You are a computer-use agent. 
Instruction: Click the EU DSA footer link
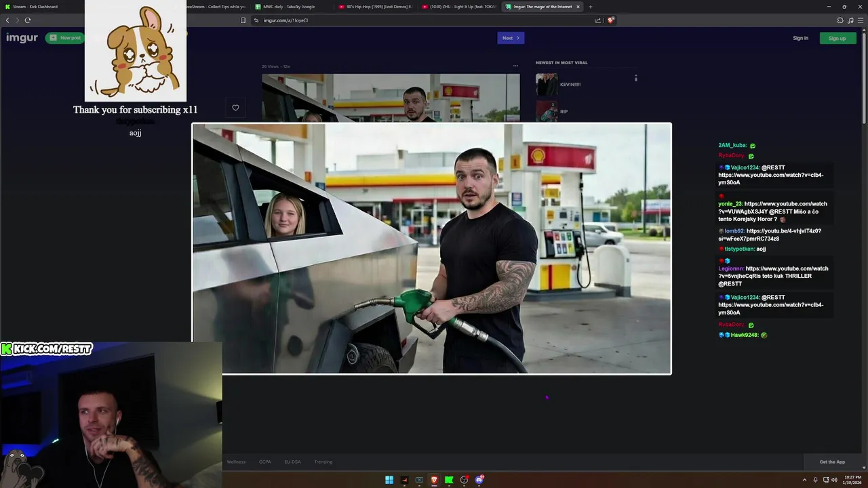point(292,462)
